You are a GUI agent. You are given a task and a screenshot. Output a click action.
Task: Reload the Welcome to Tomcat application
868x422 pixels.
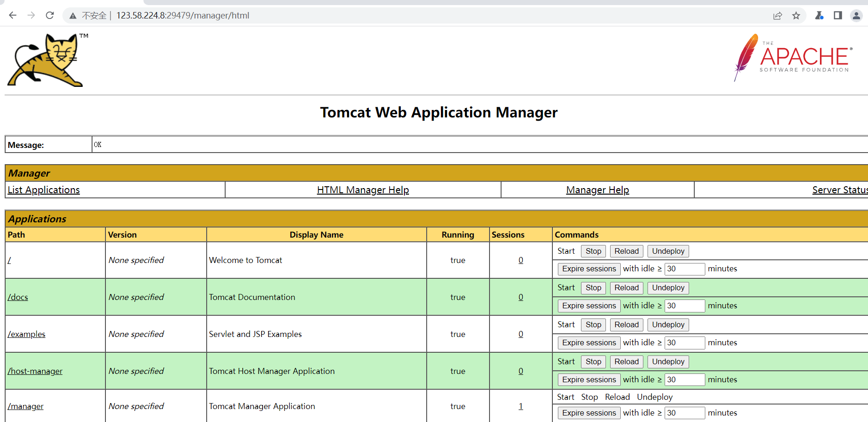(626, 251)
